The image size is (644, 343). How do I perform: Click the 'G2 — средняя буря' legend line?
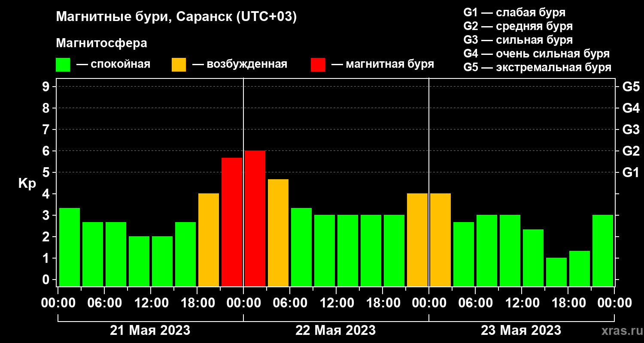point(518,26)
